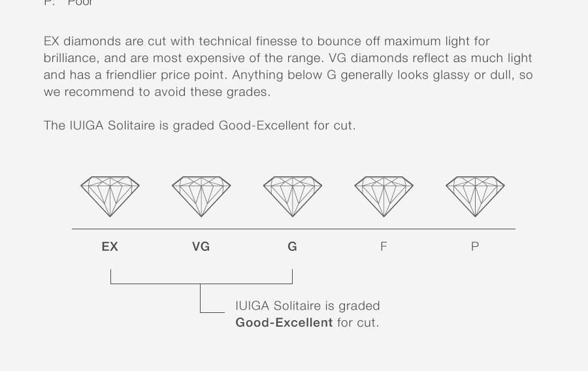
Task: Select the P grade diamond illustration
Action: [475, 197]
